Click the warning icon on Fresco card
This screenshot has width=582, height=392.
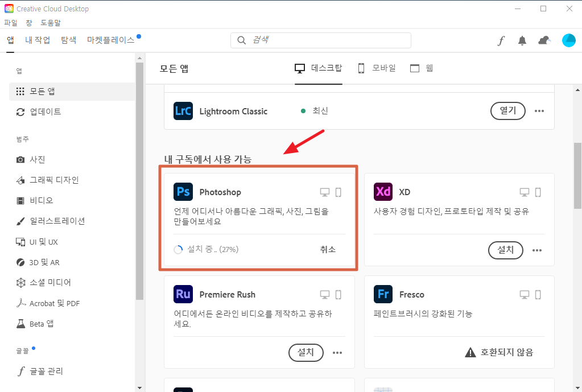click(x=470, y=352)
